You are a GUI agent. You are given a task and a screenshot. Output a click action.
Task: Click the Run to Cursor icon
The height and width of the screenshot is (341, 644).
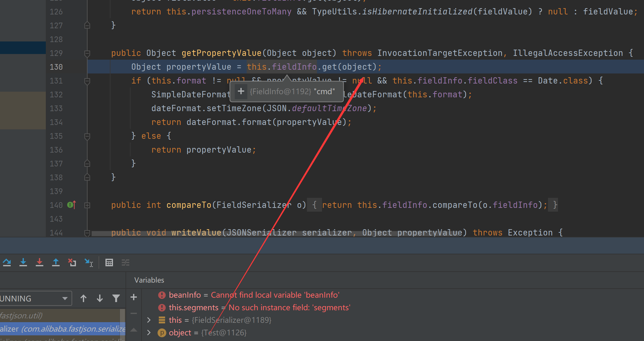point(89,263)
